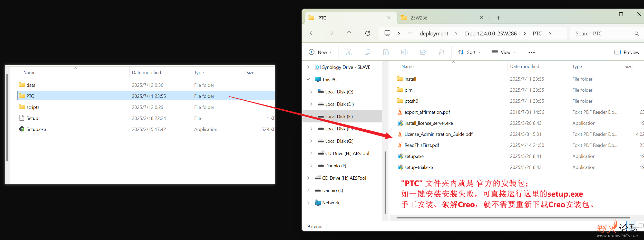Open the Sort dropdown
The height and width of the screenshot is (240, 644).
coord(469,52)
